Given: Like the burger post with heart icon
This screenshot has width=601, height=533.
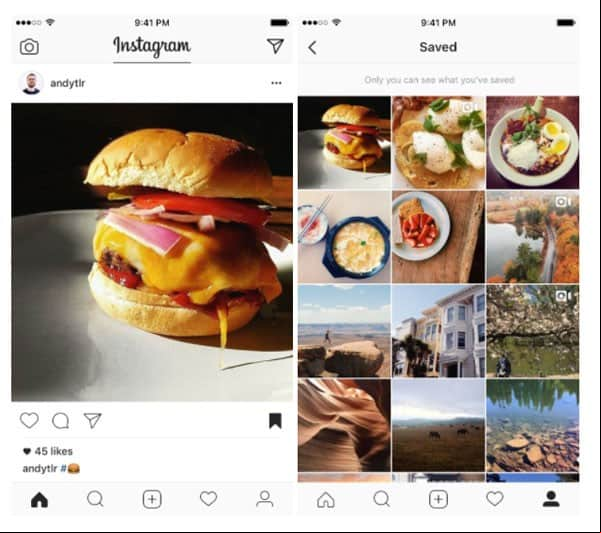Looking at the screenshot, I should [29, 420].
